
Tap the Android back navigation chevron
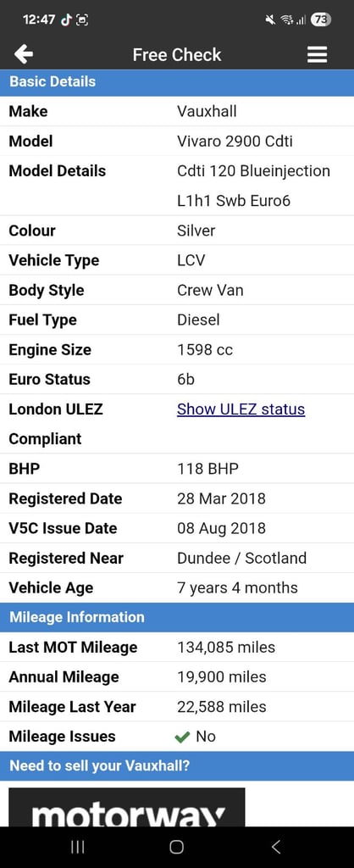(x=276, y=847)
